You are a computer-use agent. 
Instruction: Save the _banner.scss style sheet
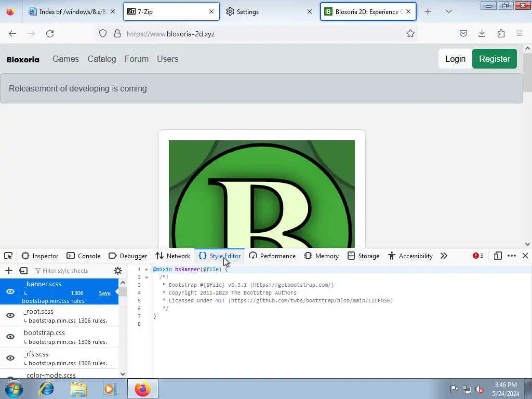104,293
